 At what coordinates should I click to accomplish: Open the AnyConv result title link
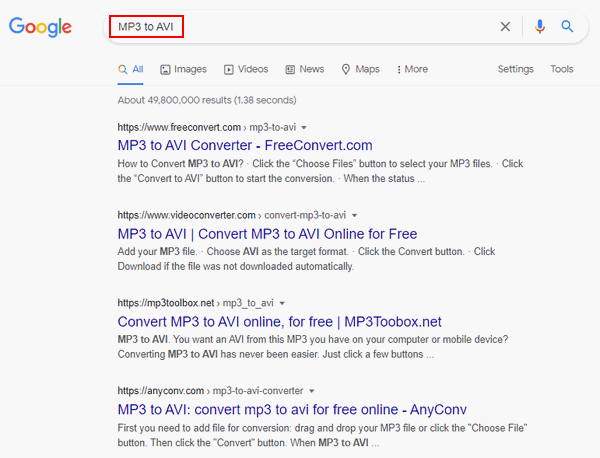pyautogui.click(x=292, y=409)
